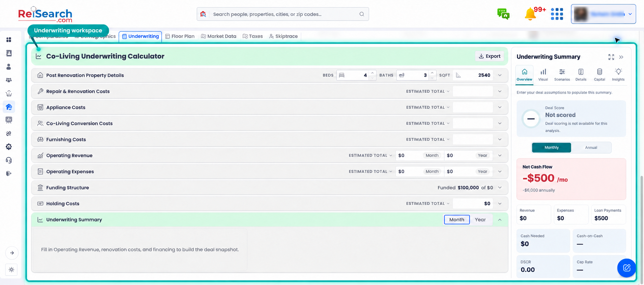
Task: Open the Market Data tab
Action: pyautogui.click(x=218, y=36)
